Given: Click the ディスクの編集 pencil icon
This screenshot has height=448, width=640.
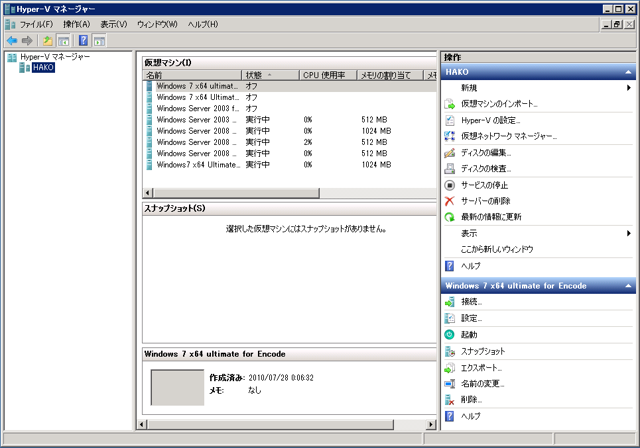Looking at the screenshot, I should pos(449,153).
